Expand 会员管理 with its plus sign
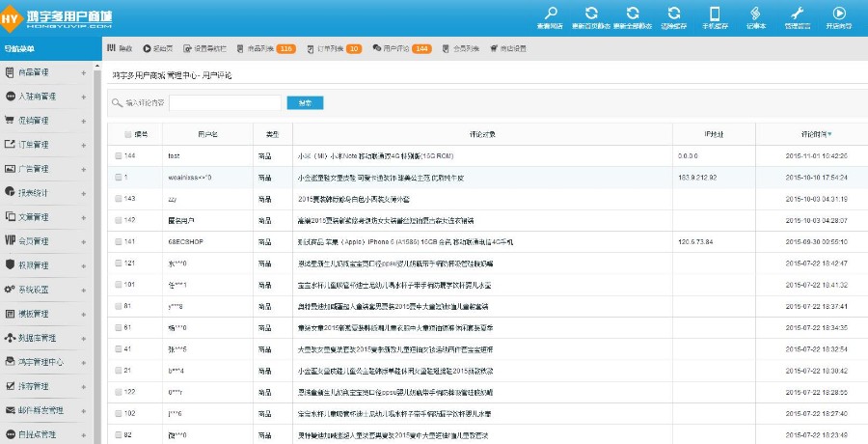Screen dimensions: 868x444 pyautogui.click(x=84, y=241)
